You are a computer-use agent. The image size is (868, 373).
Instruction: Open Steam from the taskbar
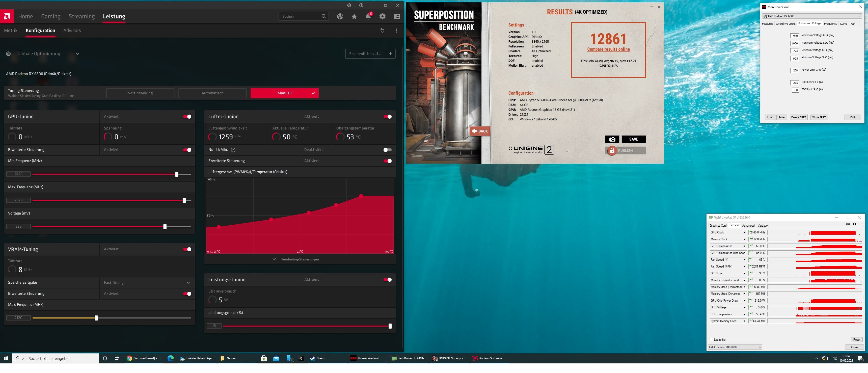coord(318,358)
